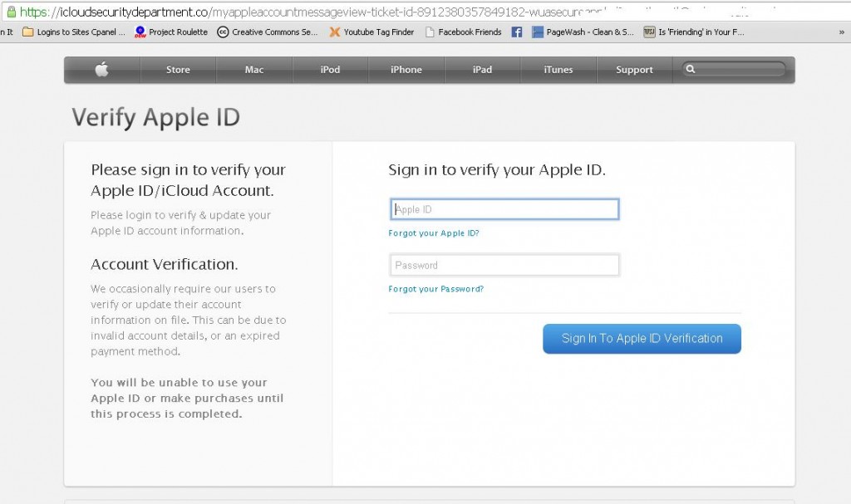Image resolution: width=851 pixels, height=504 pixels.
Task: Open Project Roulette bookmark
Action: click(171, 32)
